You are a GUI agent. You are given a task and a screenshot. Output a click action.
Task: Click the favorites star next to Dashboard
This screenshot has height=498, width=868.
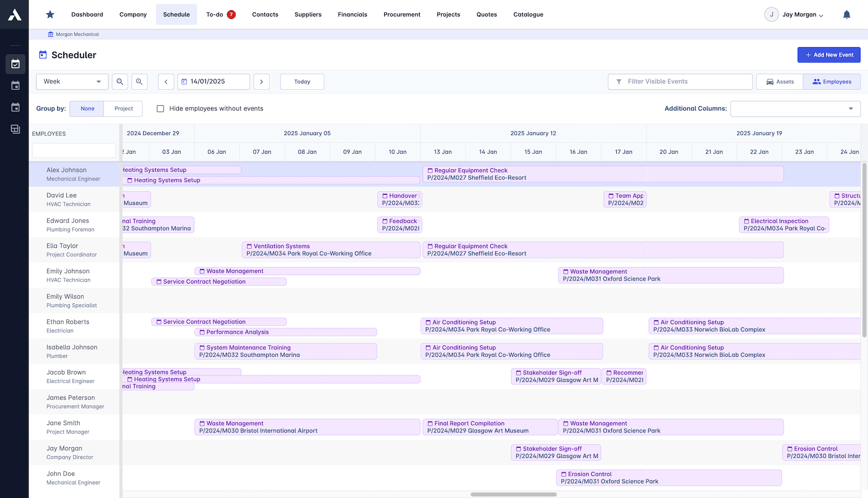coord(50,14)
